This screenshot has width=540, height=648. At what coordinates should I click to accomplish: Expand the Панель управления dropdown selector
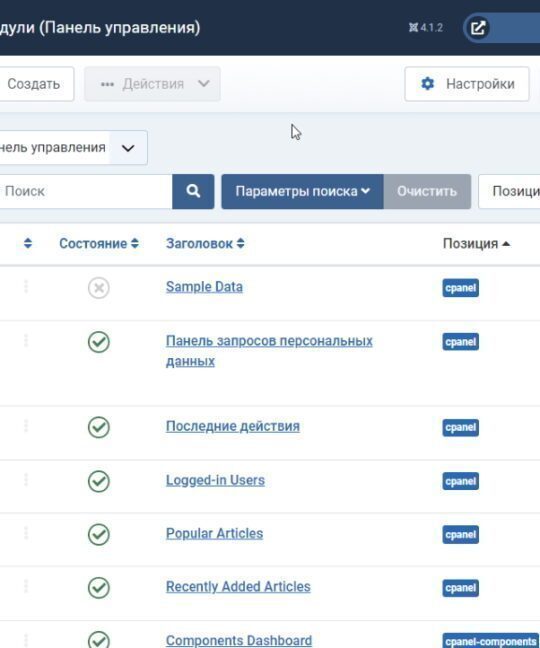(x=72, y=148)
